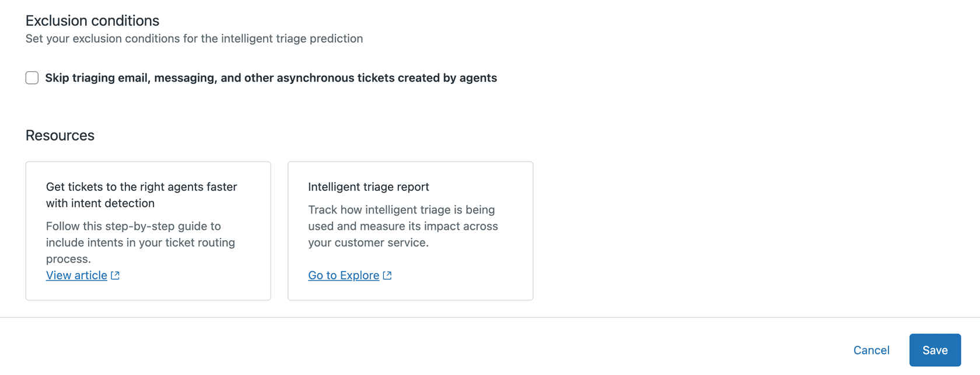Enable skipping triage for agent-created tickets
The image size is (980, 375).
32,77
